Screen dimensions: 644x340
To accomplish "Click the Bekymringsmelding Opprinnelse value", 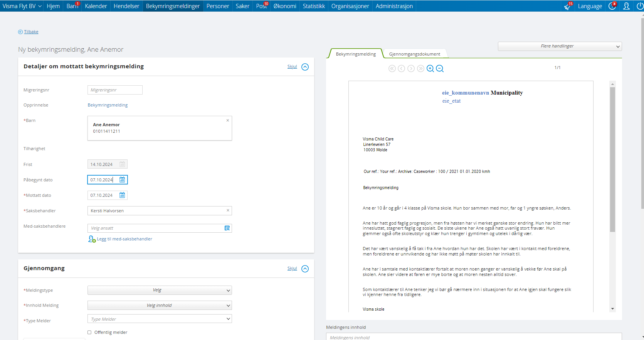I will (x=108, y=105).
